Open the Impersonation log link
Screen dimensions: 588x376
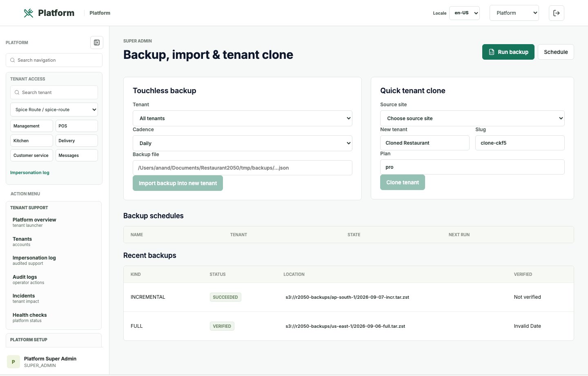click(30, 172)
